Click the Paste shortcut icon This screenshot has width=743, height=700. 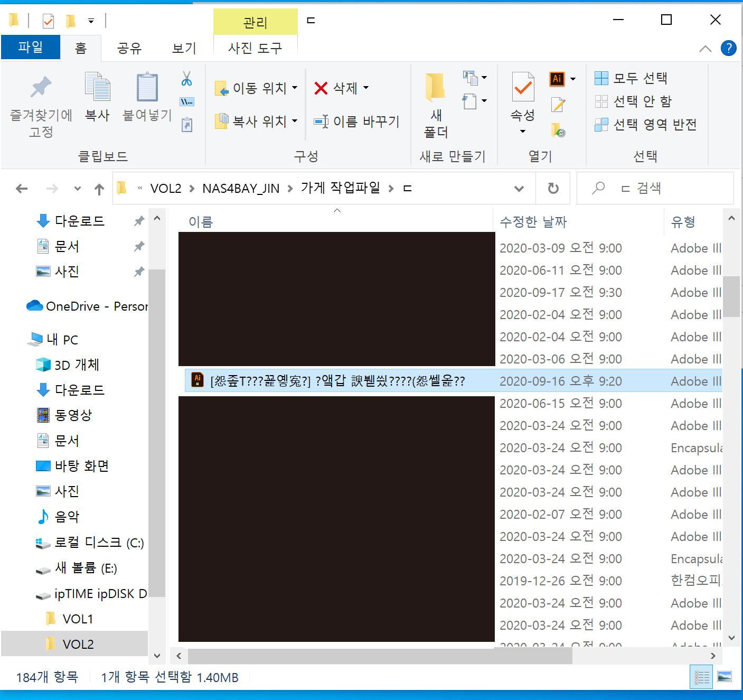186,125
